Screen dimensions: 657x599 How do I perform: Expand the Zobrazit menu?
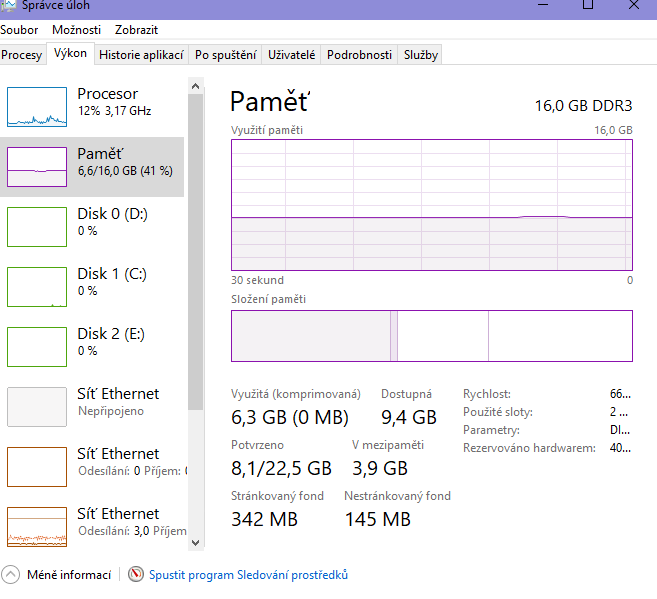tap(136, 30)
